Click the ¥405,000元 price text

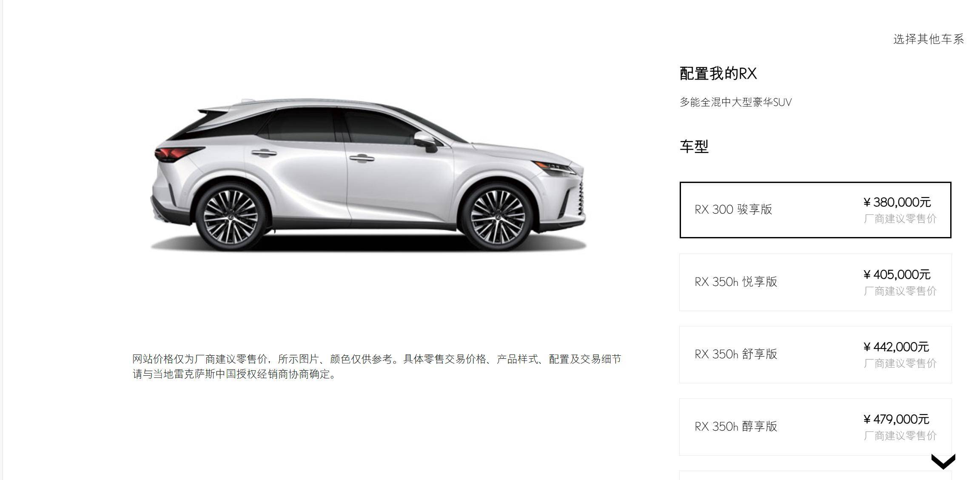coord(897,274)
